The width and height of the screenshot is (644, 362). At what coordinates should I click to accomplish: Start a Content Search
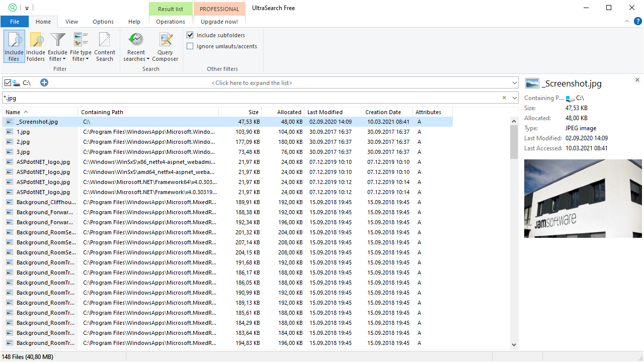coord(105,46)
